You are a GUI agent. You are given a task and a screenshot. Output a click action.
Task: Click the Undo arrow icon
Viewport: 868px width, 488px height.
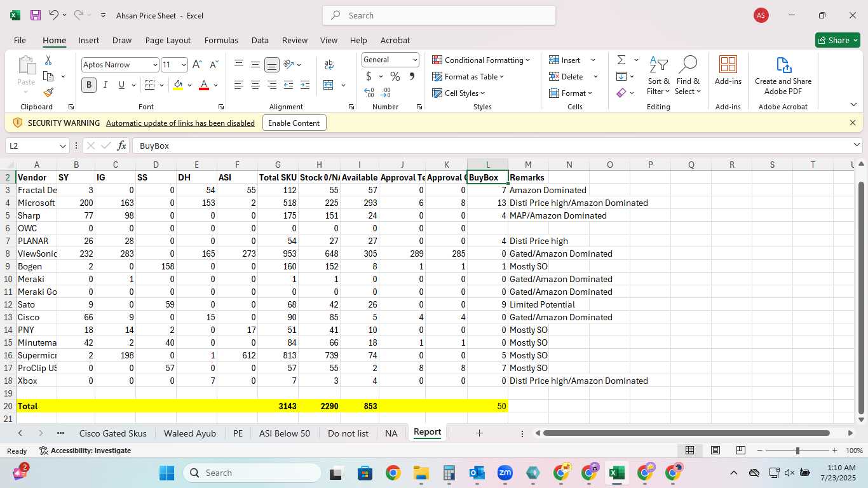[54, 15]
